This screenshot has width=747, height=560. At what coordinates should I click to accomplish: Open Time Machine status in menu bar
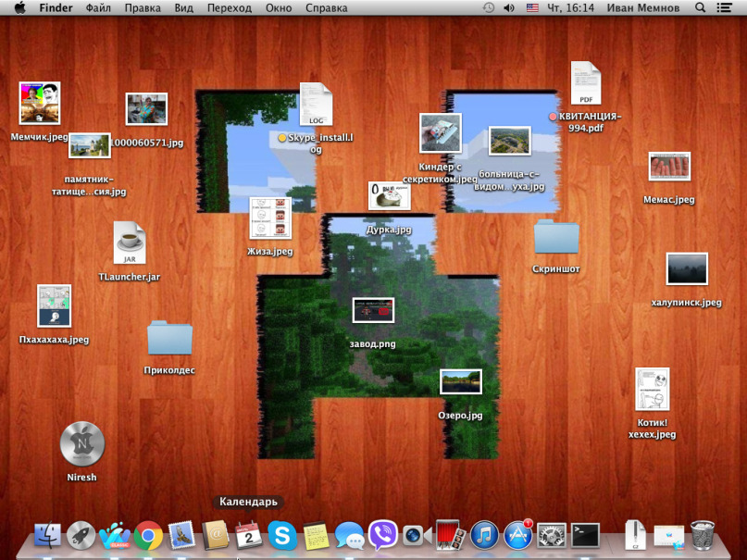coord(489,7)
